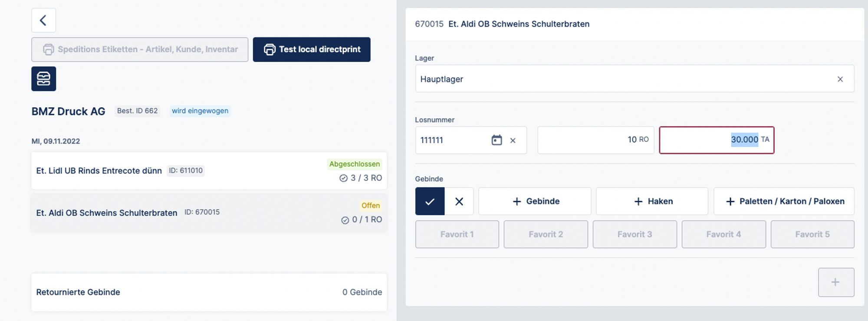
Task: Add a Haken entry
Action: pyautogui.click(x=652, y=201)
